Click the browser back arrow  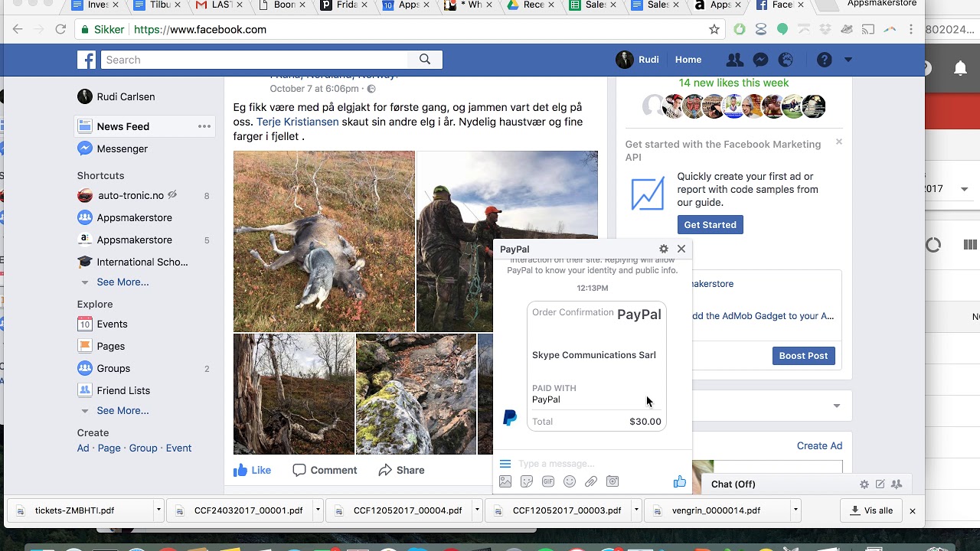coord(18,30)
